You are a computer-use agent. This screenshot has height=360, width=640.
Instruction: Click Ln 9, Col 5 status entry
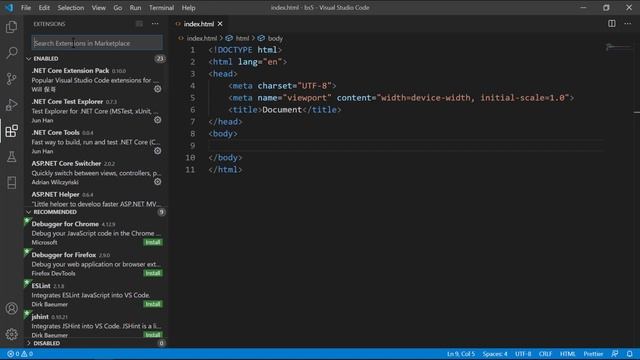[x=461, y=354]
